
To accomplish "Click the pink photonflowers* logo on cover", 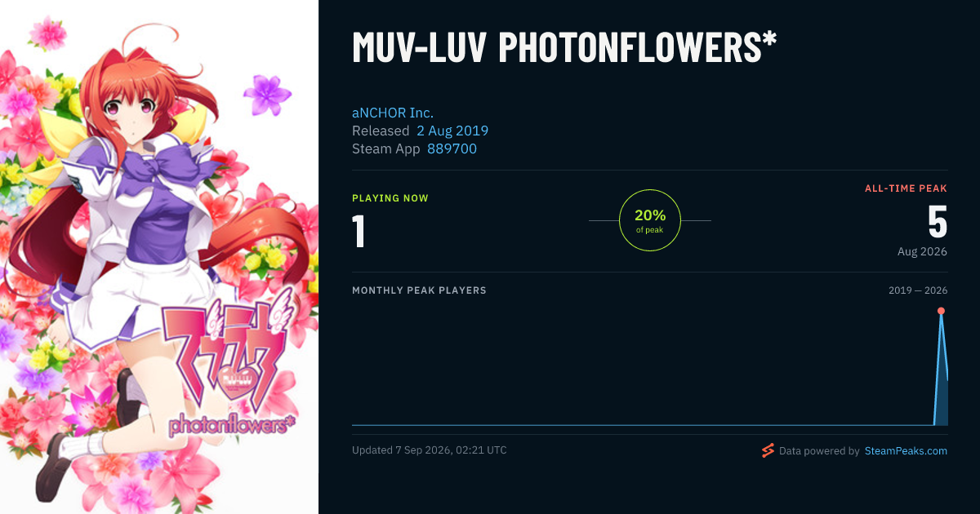I will pyautogui.click(x=229, y=371).
